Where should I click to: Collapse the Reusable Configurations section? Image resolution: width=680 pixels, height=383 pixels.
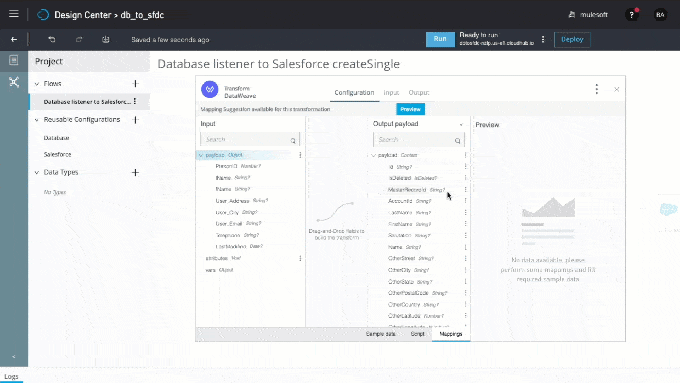(x=36, y=120)
